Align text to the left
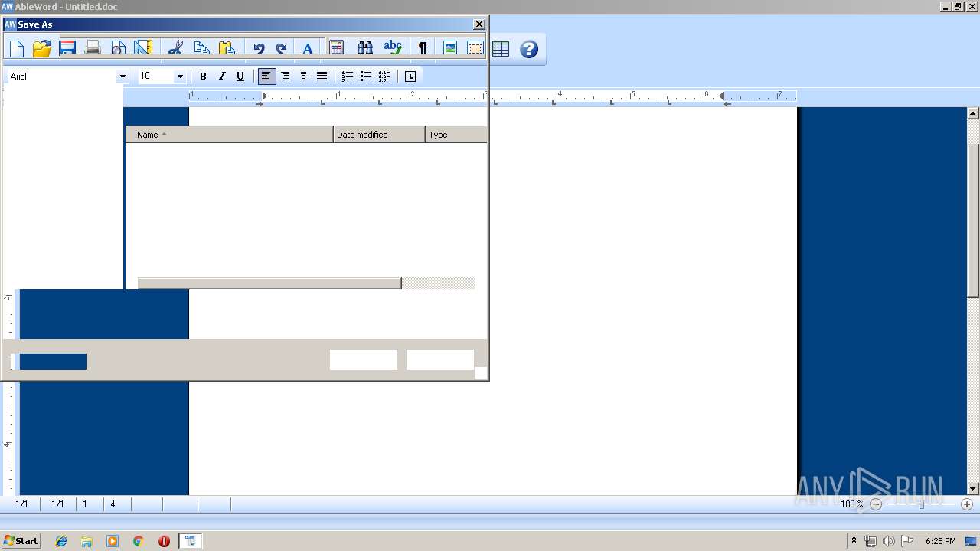The width and height of the screenshot is (980, 551). pos(266,77)
